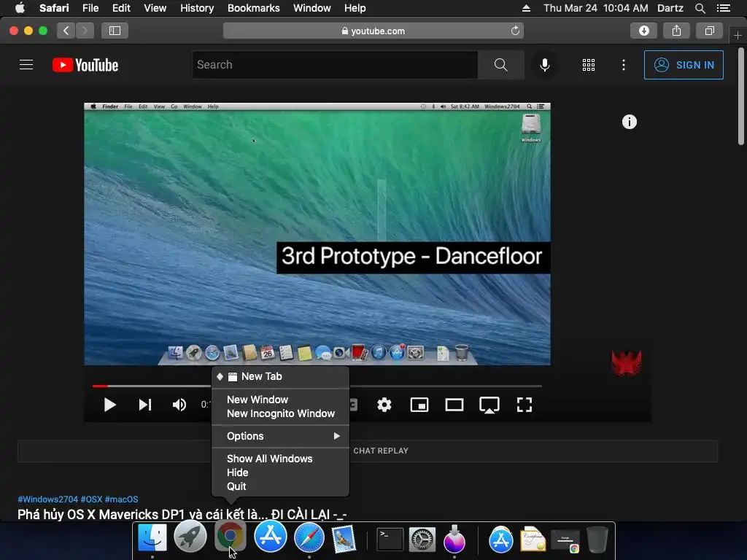Open Finder from the dock

tap(152, 537)
